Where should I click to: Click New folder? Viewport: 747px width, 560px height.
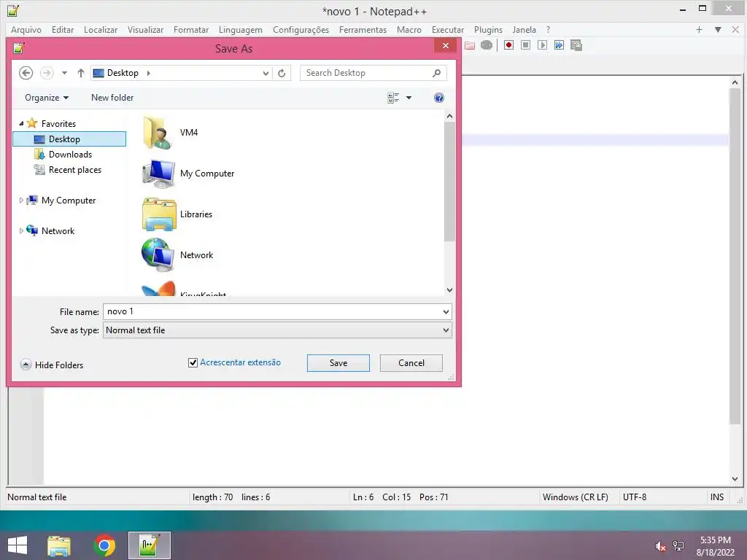(x=112, y=98)
